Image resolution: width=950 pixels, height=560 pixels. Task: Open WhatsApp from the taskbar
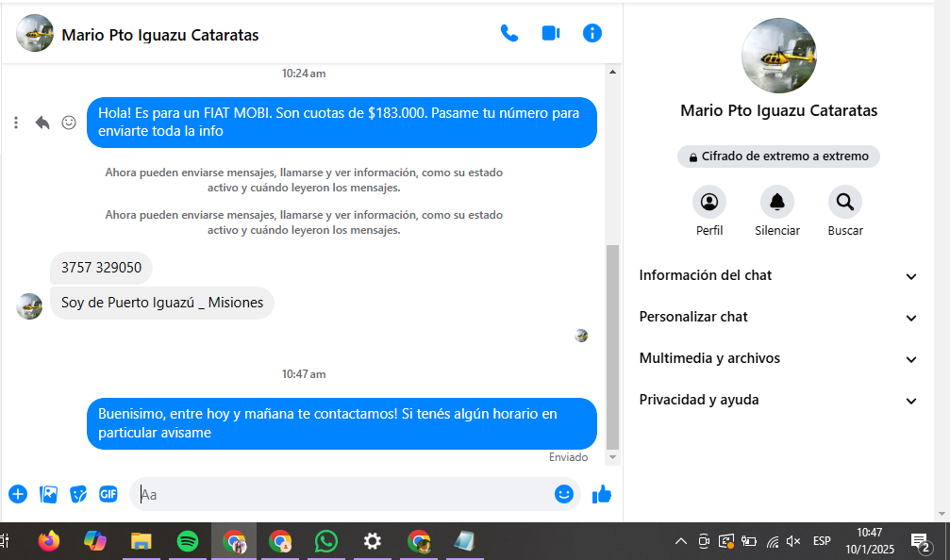[x=326, y=540]
